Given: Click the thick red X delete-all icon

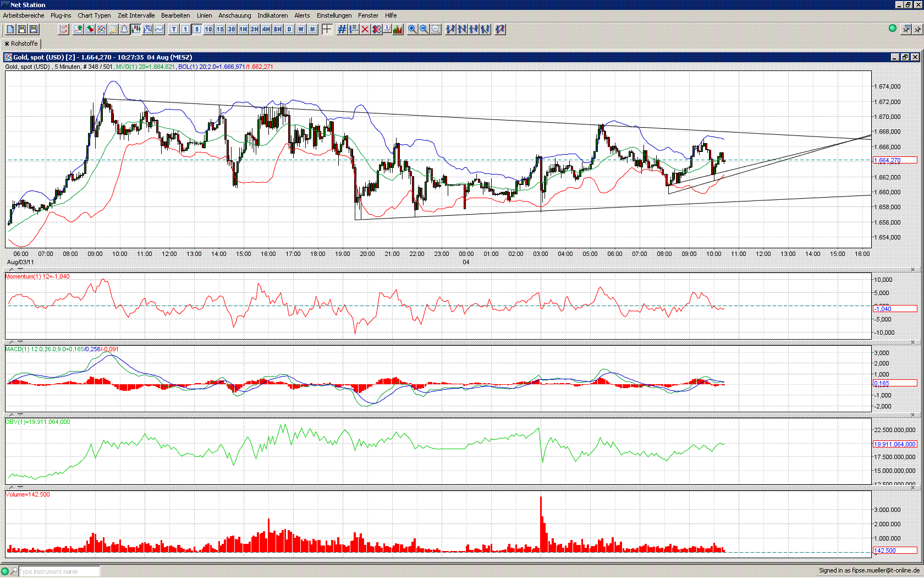Looking at the screenshot, I should 376,29.
